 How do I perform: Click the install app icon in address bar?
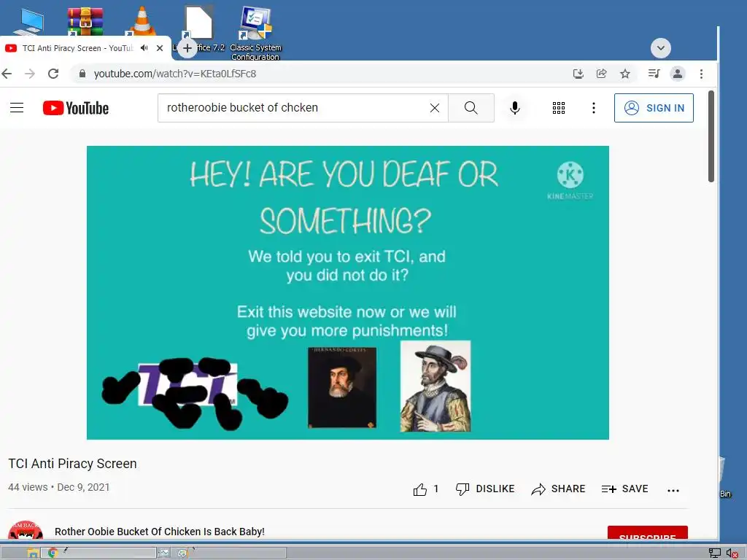(578, 74)
